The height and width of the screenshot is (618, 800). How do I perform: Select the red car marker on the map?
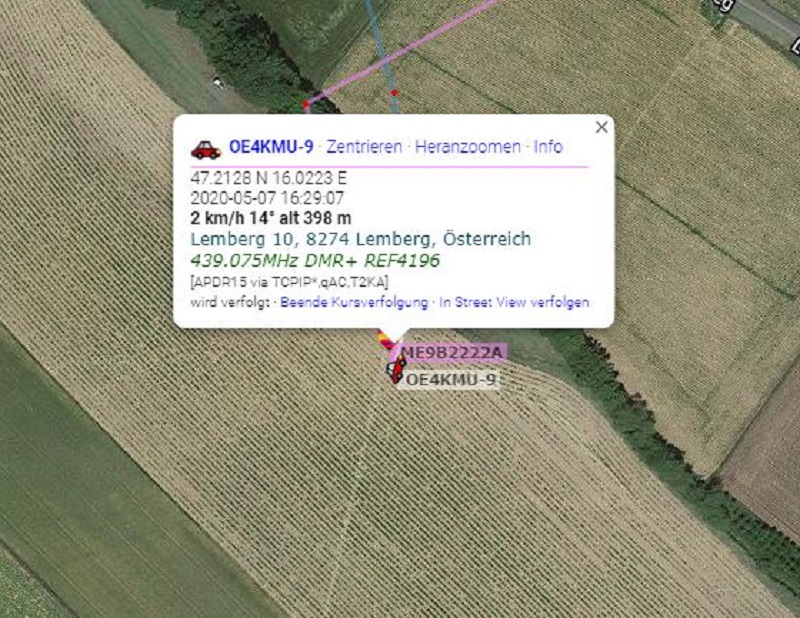[396, 369]
